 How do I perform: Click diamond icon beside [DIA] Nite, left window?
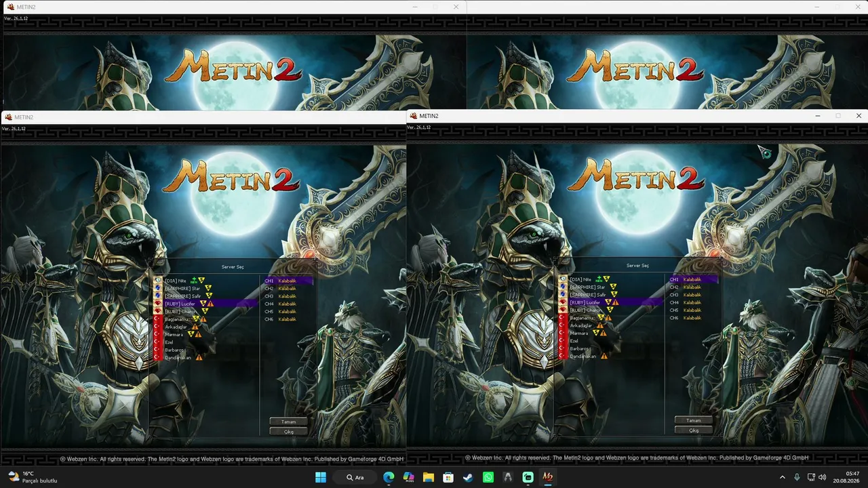pos(159,281)
